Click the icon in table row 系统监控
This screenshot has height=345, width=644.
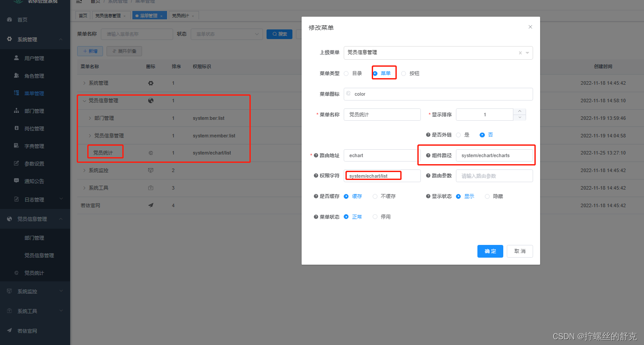[x=151, y=170]
